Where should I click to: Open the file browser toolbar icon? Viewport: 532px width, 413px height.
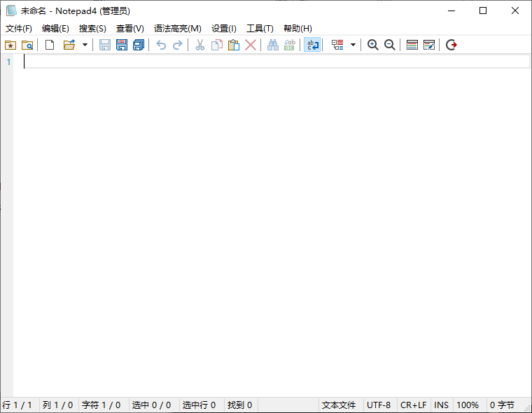(27, 45)
